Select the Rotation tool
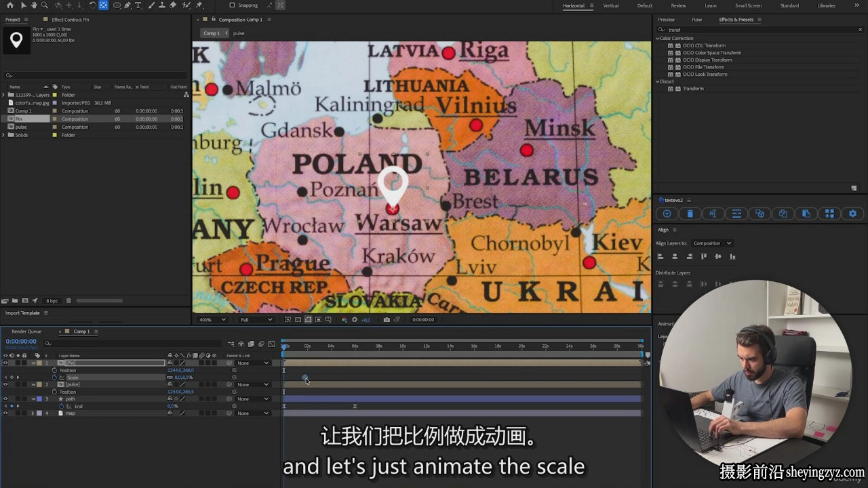This screenshot has height=488, width=868. pos(93,5)
